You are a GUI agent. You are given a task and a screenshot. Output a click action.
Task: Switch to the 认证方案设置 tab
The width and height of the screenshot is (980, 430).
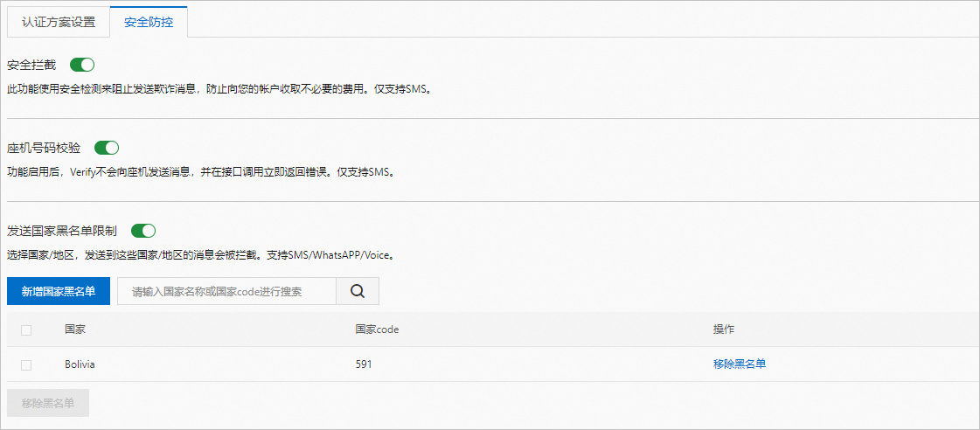point(58,22)
